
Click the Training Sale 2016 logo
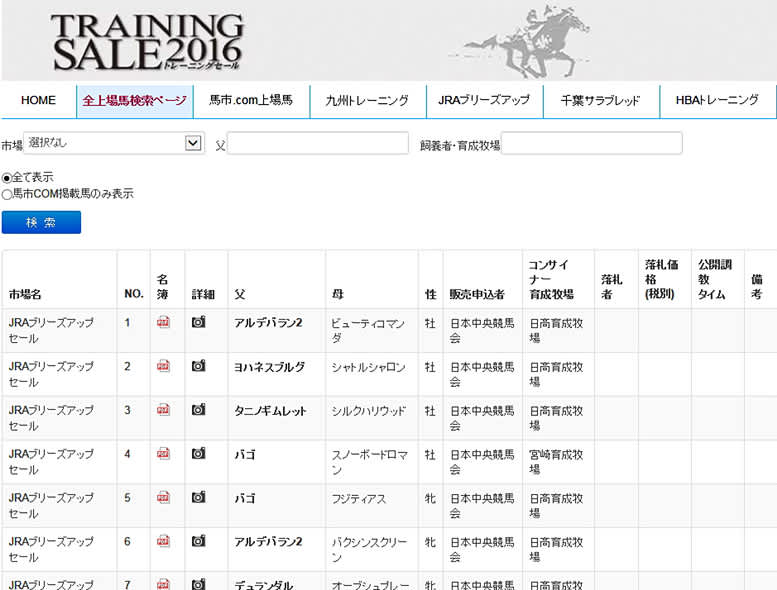coord(148,42)
